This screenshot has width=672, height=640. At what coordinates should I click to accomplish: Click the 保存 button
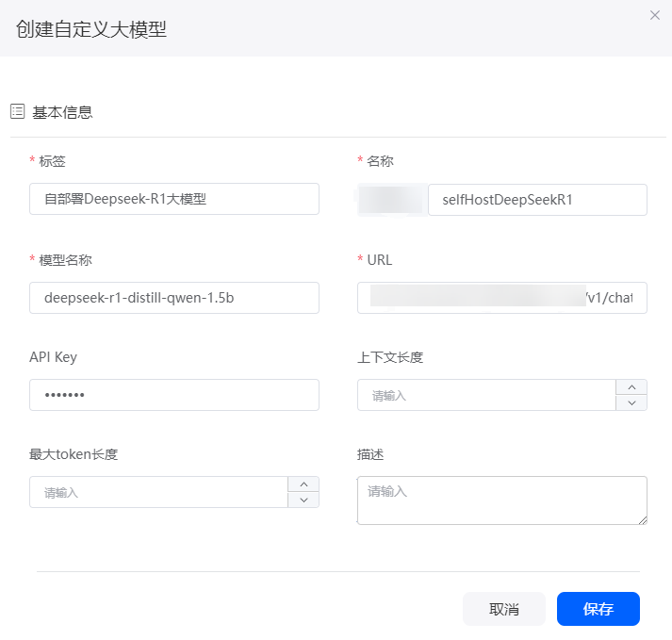coord(598,609)
